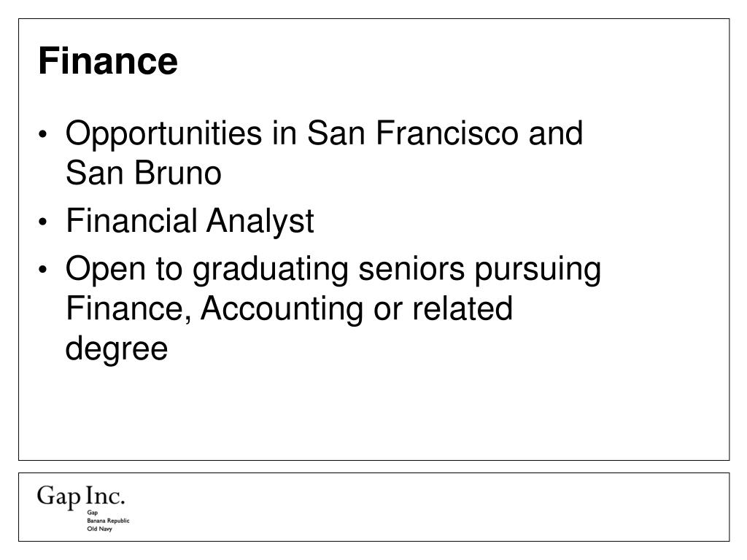
Task: Click the San Bruno text
Action: pos(144,173)
